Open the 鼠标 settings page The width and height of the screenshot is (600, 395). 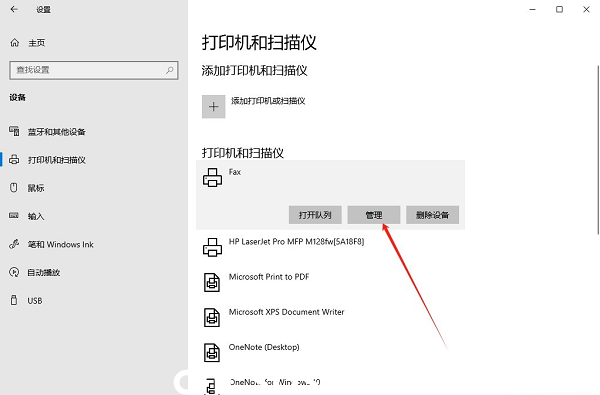click(36, 188)
